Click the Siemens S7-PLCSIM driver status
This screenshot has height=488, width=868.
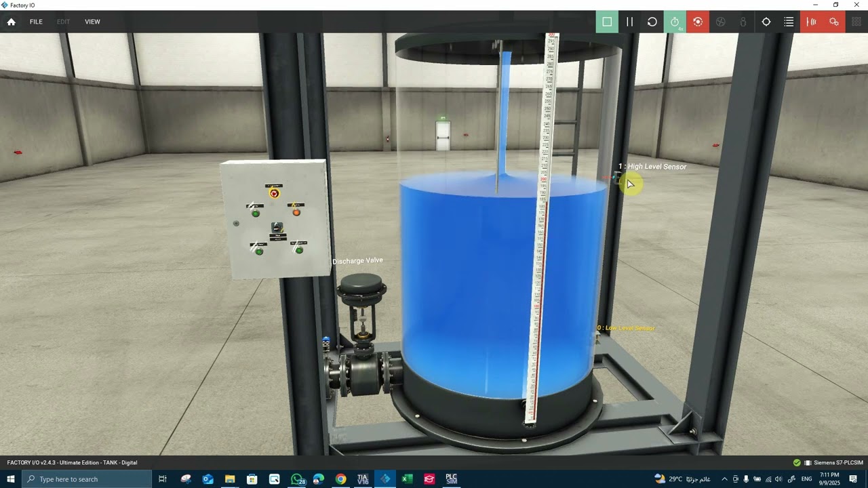(x=838, y=463)
